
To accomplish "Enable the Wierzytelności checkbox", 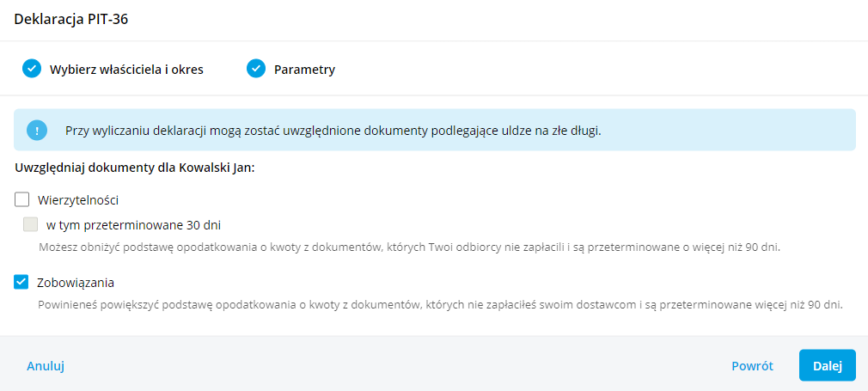I will (x=22, y=199).
